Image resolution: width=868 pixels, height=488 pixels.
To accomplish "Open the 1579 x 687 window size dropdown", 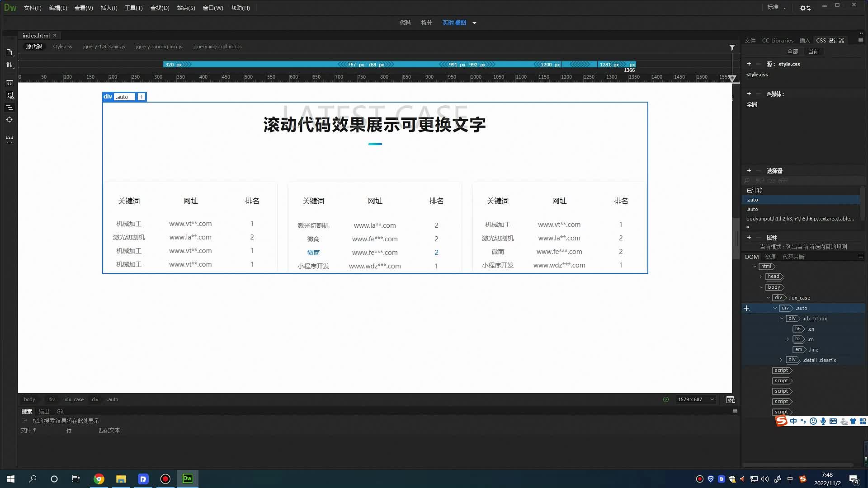I will click(x=696, y=399).
